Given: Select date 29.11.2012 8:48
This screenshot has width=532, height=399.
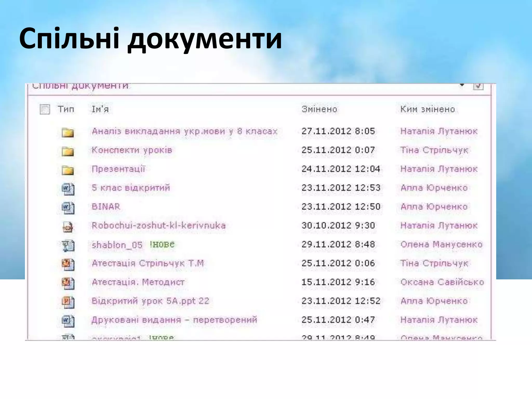Looking at the screenshot, I should tap(338, 244).
